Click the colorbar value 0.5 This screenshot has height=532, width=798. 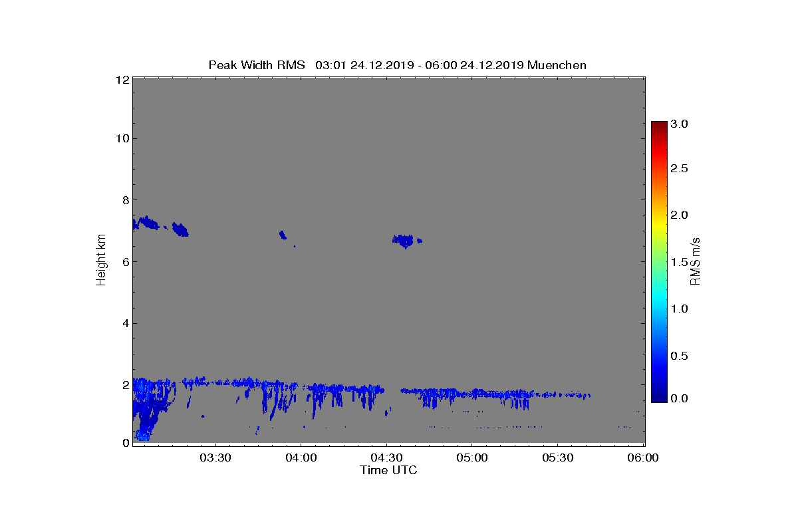pyautogui.click(x=679, y=356)
